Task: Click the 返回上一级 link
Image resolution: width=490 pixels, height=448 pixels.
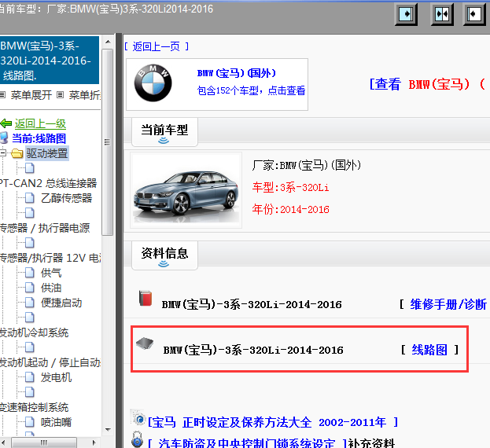Action: (40, 123)
